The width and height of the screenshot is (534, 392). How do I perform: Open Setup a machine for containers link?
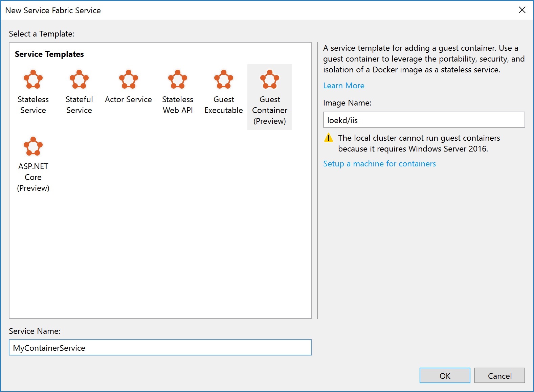coord(379,164)
